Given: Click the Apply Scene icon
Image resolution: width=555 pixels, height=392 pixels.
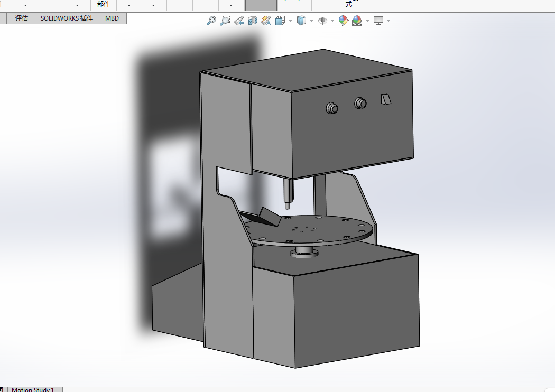Looking at the screenshot, I should [x=357, y=21].
